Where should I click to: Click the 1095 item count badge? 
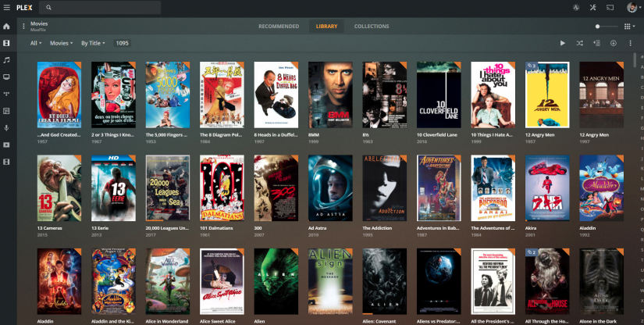122,43
